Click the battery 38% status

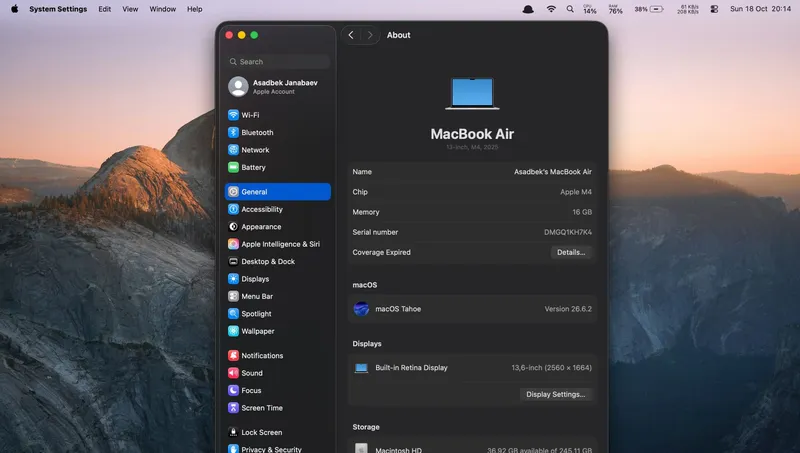tap(649, 9)
